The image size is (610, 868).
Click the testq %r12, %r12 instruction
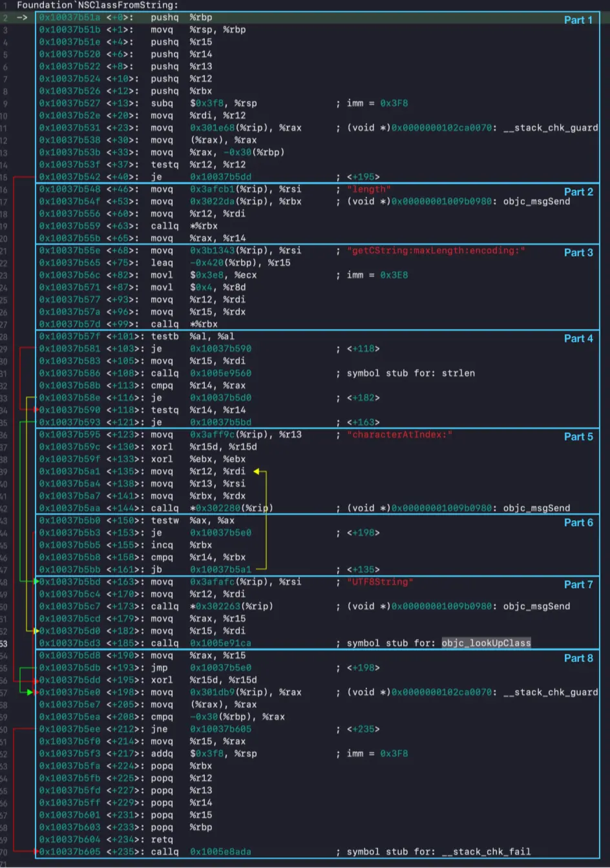[x=198, y=165]
